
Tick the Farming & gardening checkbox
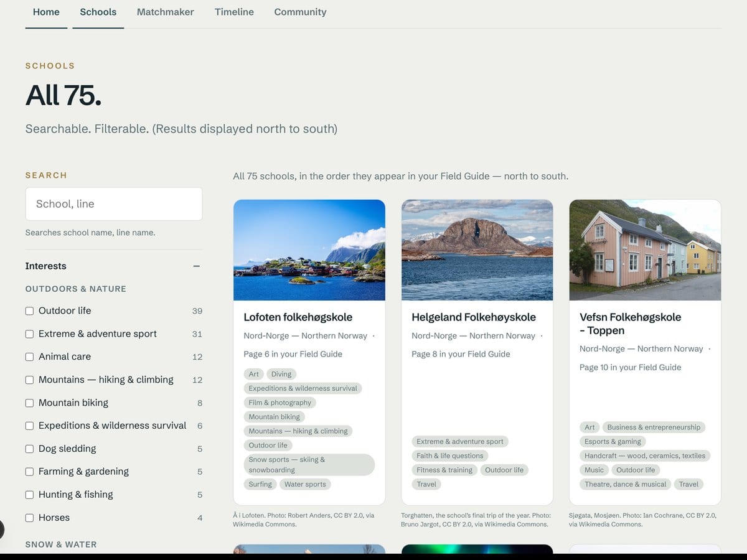[29, 472]
